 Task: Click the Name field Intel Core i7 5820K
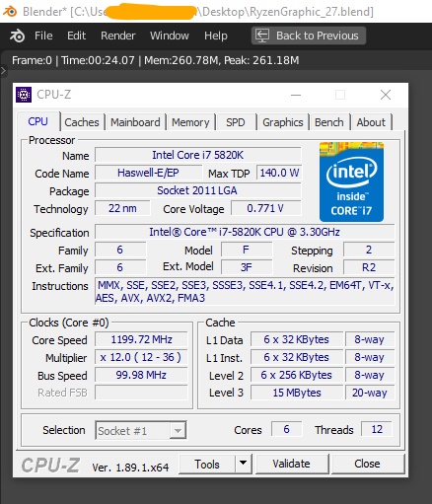coord(198,155)
